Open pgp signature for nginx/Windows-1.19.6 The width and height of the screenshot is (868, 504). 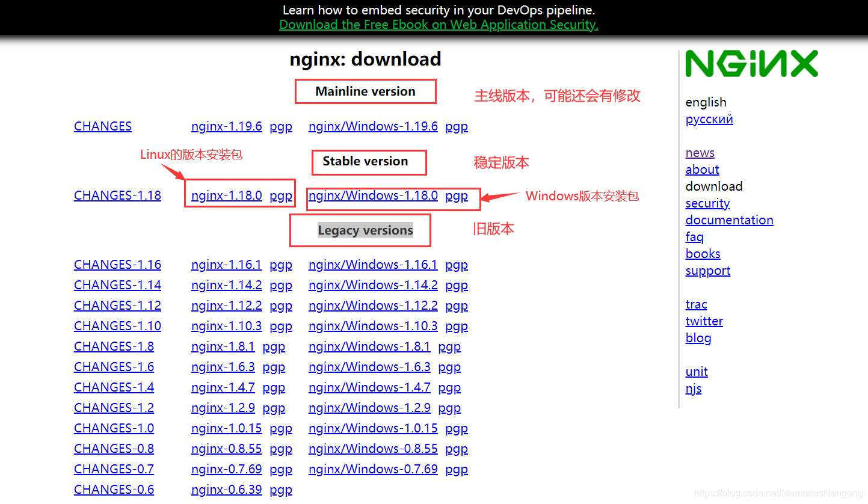click(457, 127)
